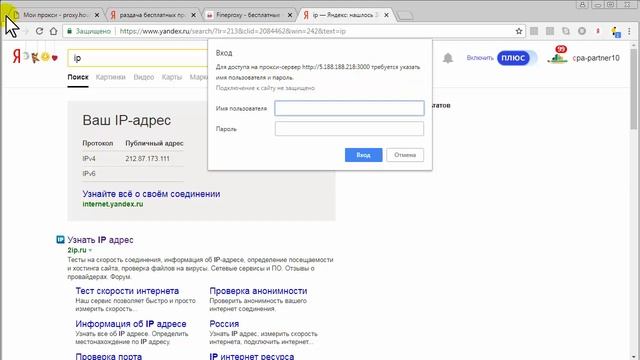Close the 'раздача бесплатных' tab
The image size is (640, 360).
pyautogui.click(x=193, y=15)
